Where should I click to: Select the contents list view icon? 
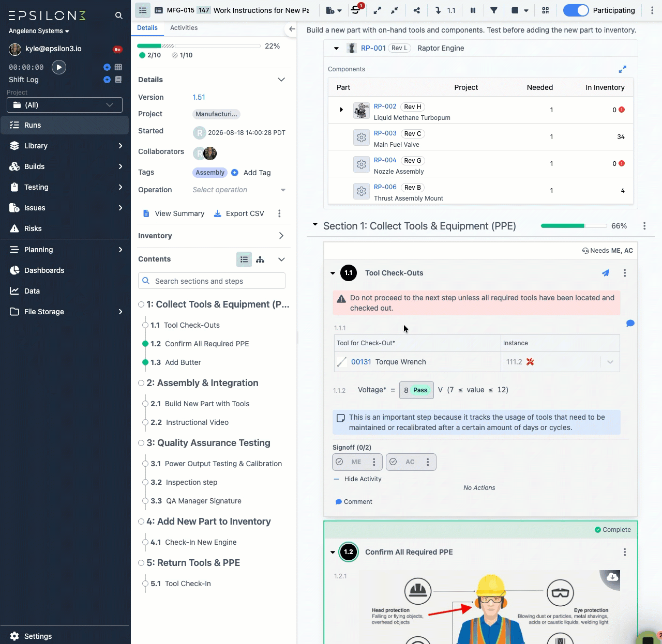pos(244,259)
